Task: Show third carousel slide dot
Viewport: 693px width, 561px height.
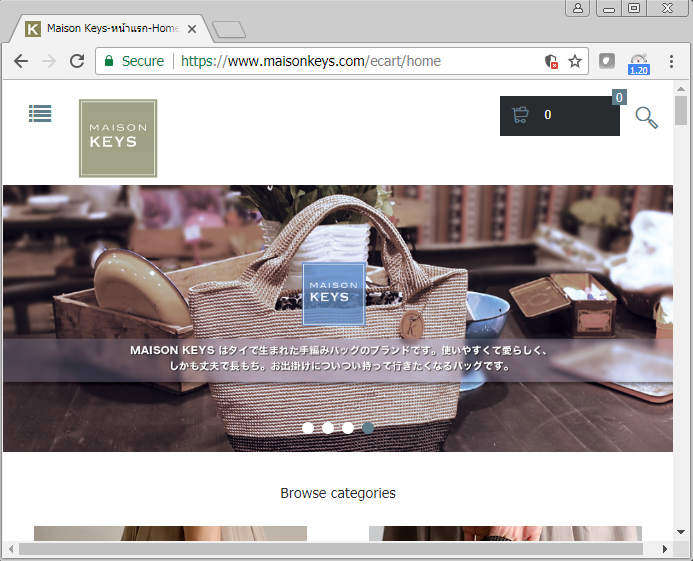Action: [x=348, y=428]
